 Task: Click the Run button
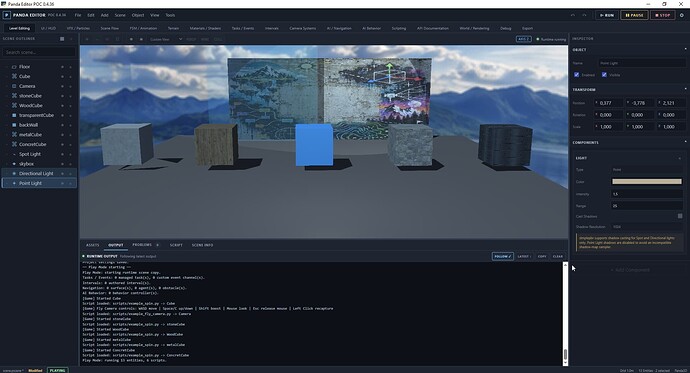(x=607, y=15)
